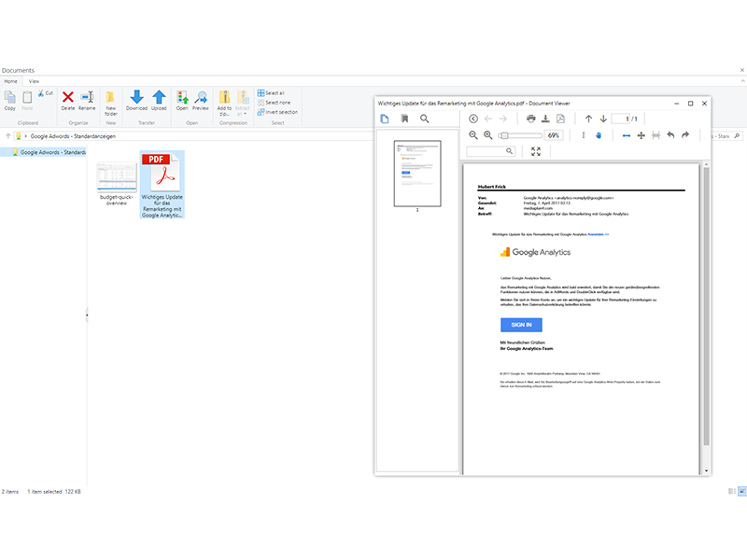Click the circled back arrow in Document Viewer
This screenshot has width=747, height=560.
tap(473, 119)
